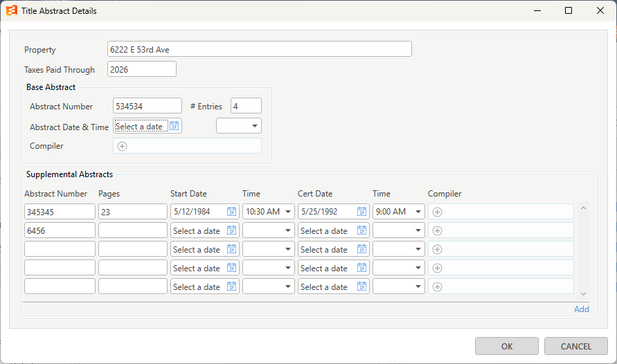Open the 10:30 AM start time dropdown
The width and height of the screenshot is (617, 364).
(x=288, y=212)
